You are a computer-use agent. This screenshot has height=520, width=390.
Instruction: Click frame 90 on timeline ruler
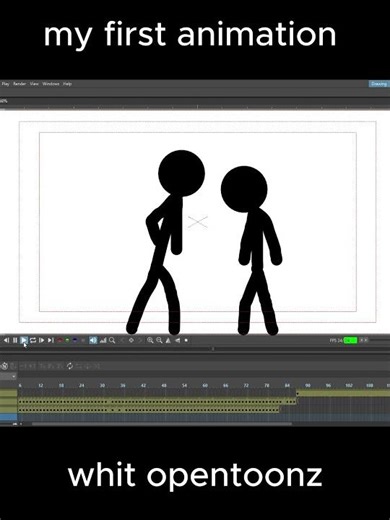point(308,385)
